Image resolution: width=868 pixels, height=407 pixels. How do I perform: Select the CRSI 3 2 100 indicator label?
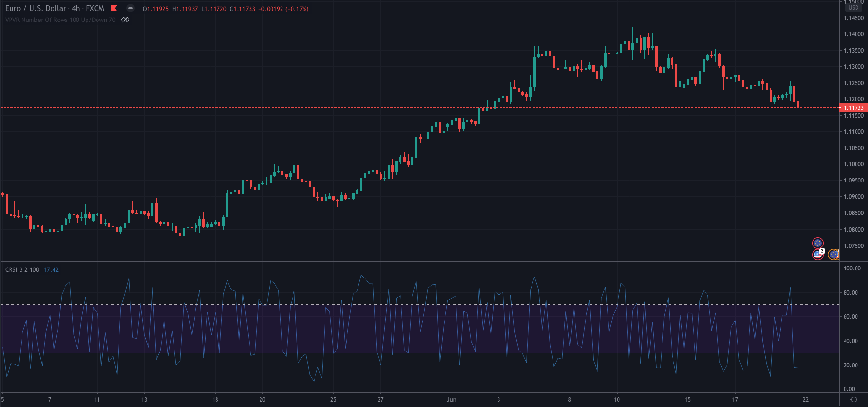[x=22, y=270]
